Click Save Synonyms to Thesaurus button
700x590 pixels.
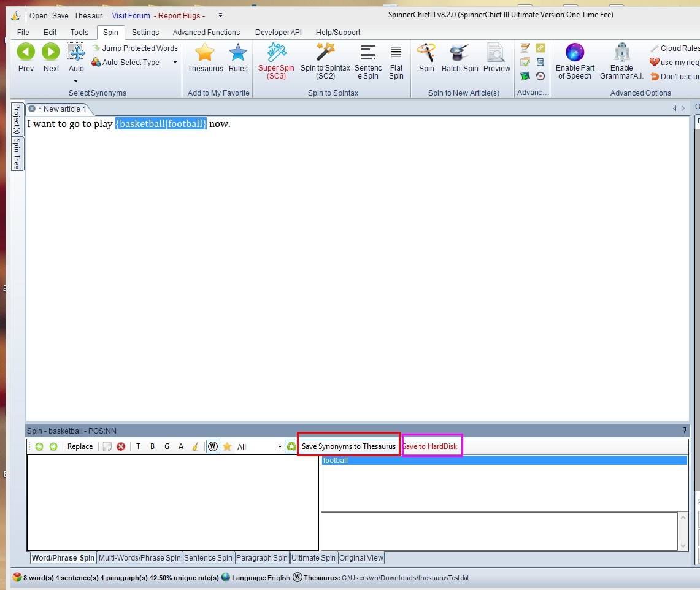point(348,446)
